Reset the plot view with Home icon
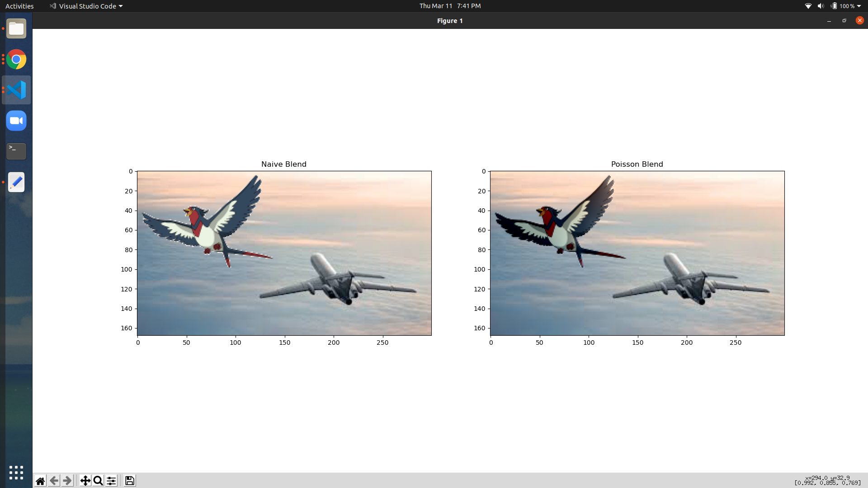The width and height of the screenshot is (868, 488). click(40, 481)
